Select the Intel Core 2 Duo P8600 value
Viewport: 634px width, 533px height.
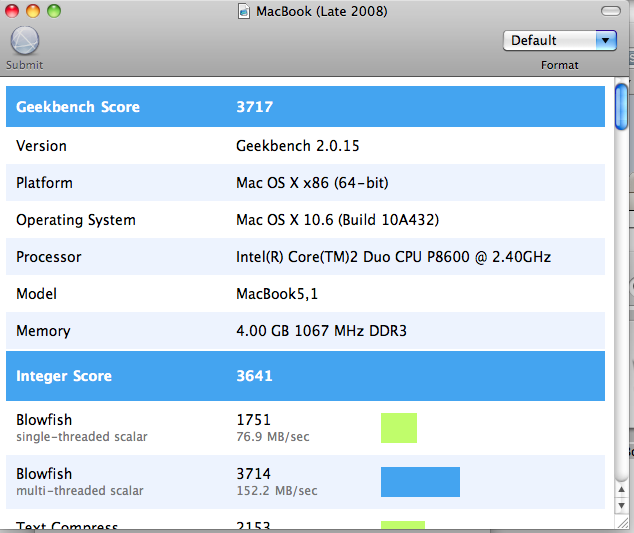pos(393,257)
